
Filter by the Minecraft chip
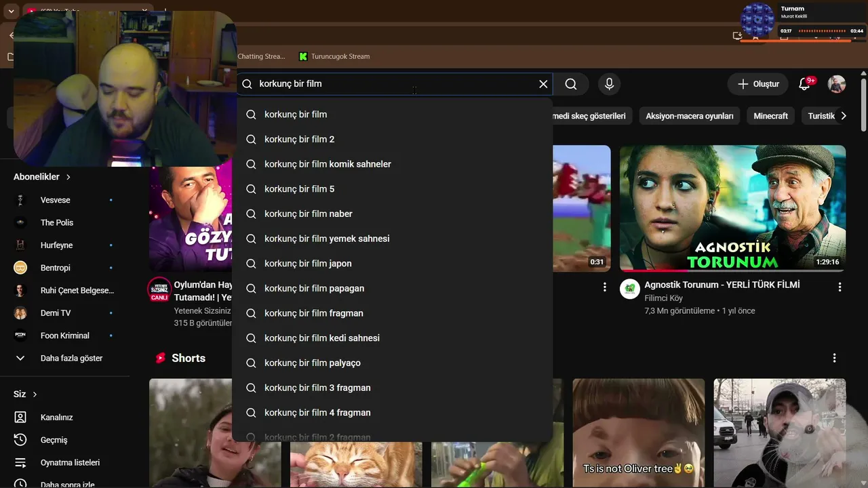tap(770, 116)
